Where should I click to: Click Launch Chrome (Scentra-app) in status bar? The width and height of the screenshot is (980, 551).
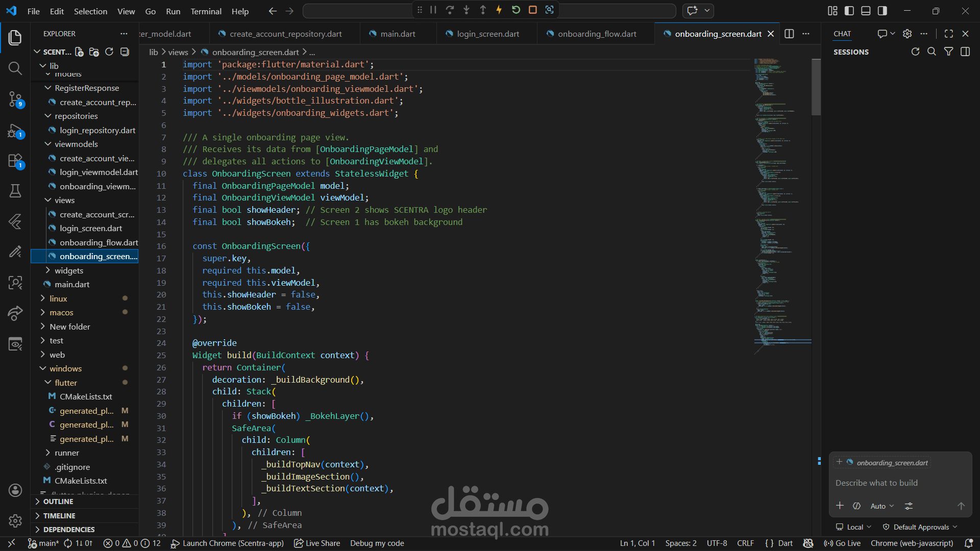point(227,543)
